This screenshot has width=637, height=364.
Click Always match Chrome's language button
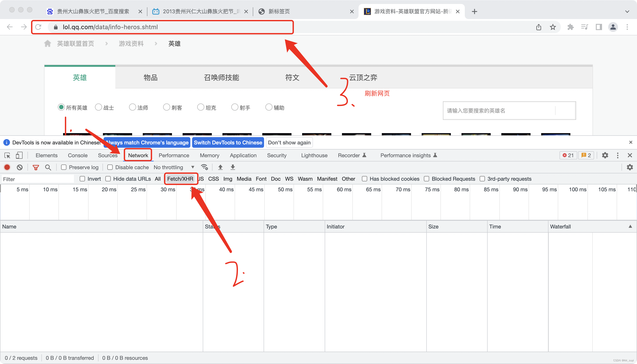[x=147, y=142]
